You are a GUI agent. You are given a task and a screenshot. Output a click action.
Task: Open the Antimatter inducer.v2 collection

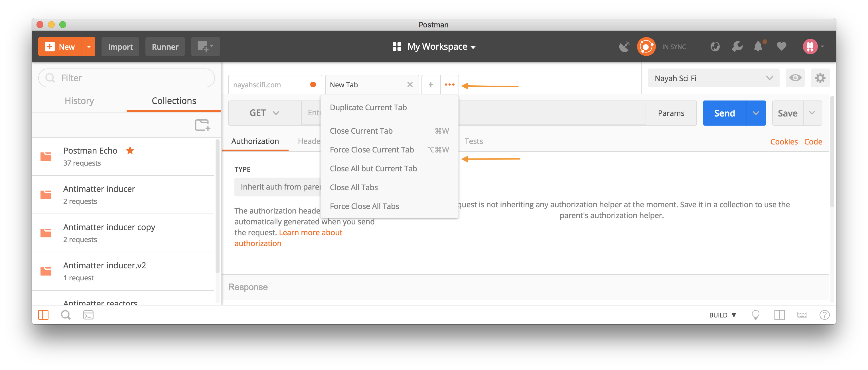pos(123,271)
